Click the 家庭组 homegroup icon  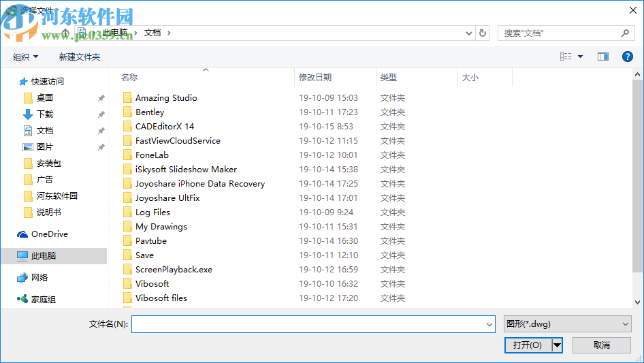pyautogui.click(x=22, y=299)
